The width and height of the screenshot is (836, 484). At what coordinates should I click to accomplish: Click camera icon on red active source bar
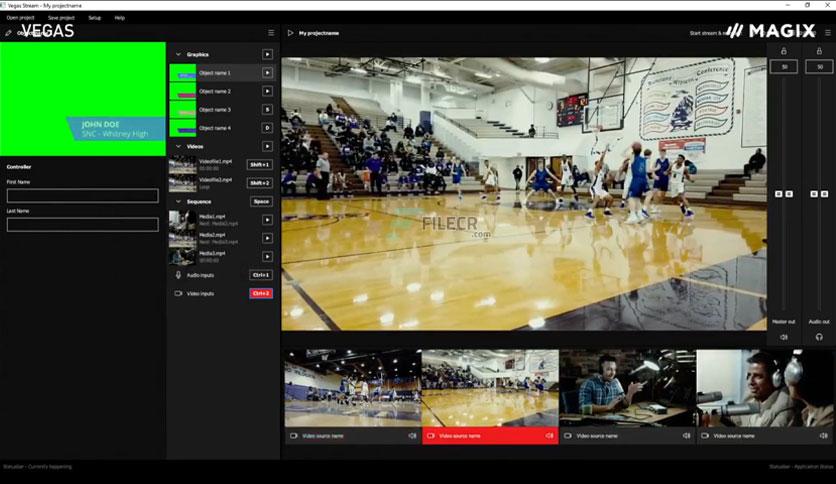pos(431,436)
